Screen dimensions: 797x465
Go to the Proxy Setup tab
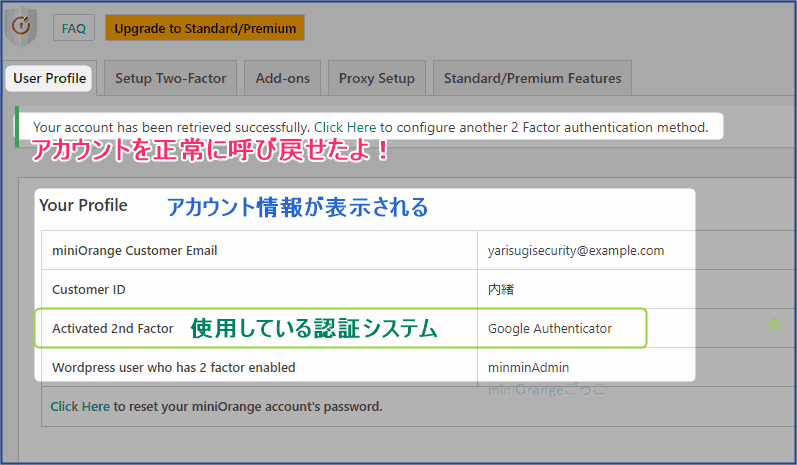[377, 78]
